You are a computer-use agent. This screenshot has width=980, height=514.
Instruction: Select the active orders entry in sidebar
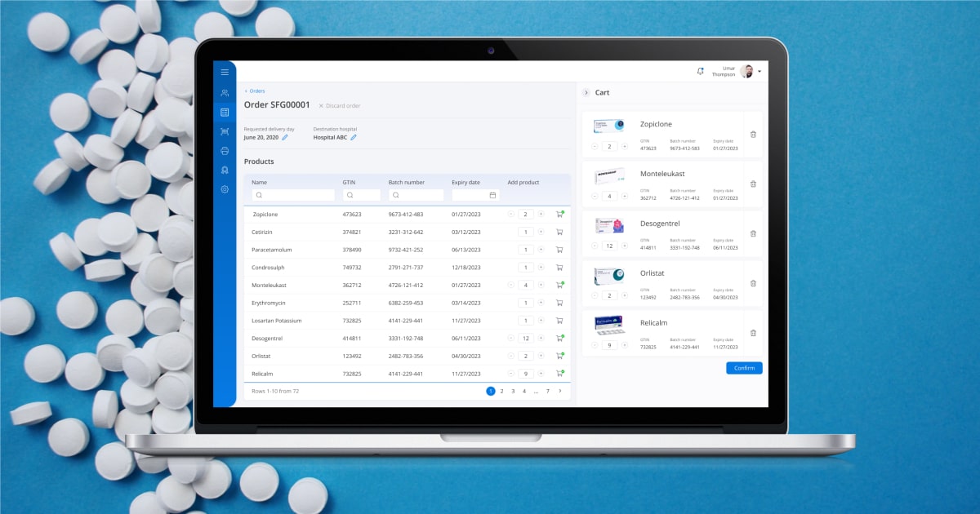pos(225,112)
